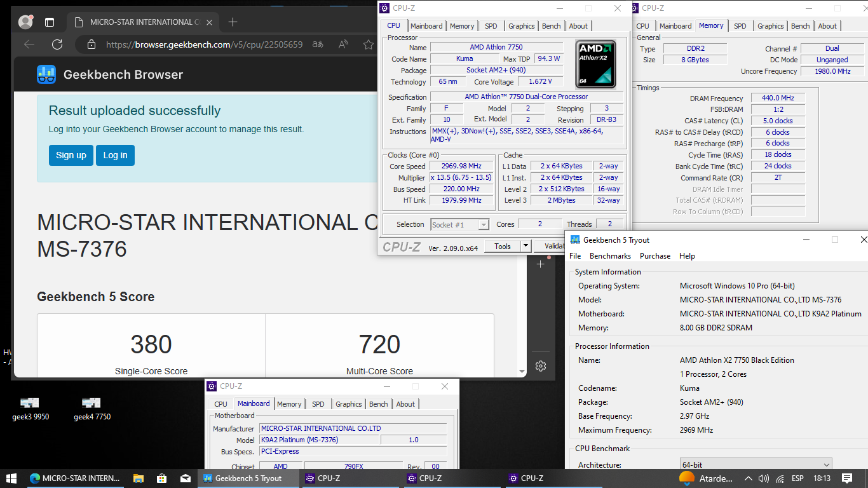Screen dimensions: 868x488
Task: Open Memory tab in bottom CPU-Z window
Action: [289, 404]
